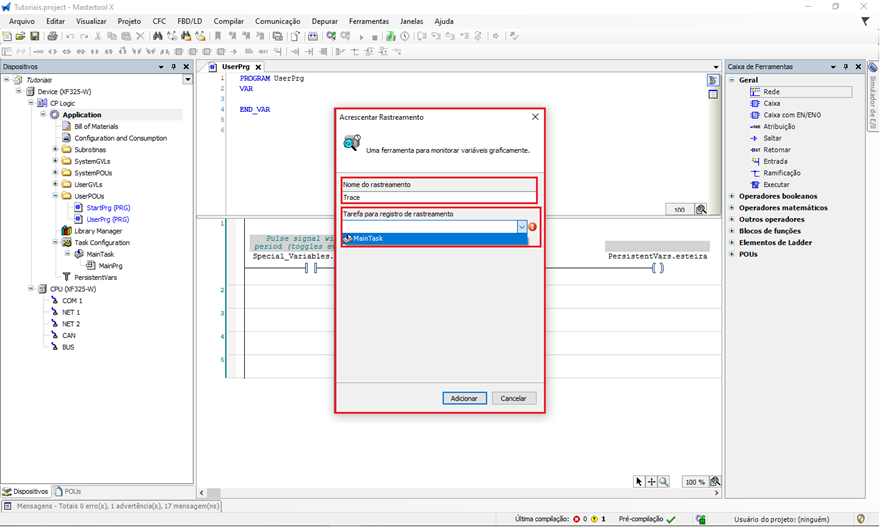
Task: Switch to the POUs tab
Action: 69,492
